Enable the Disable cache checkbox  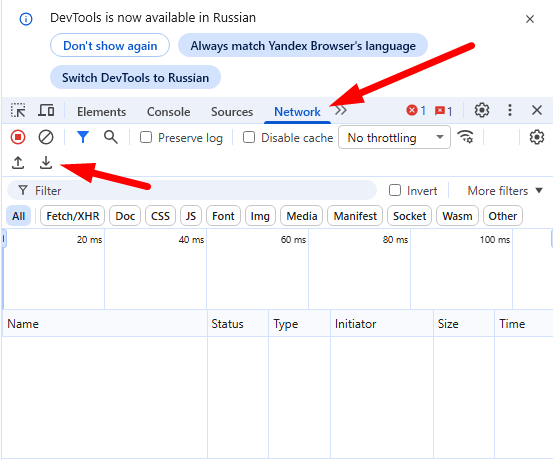point(249,137)
